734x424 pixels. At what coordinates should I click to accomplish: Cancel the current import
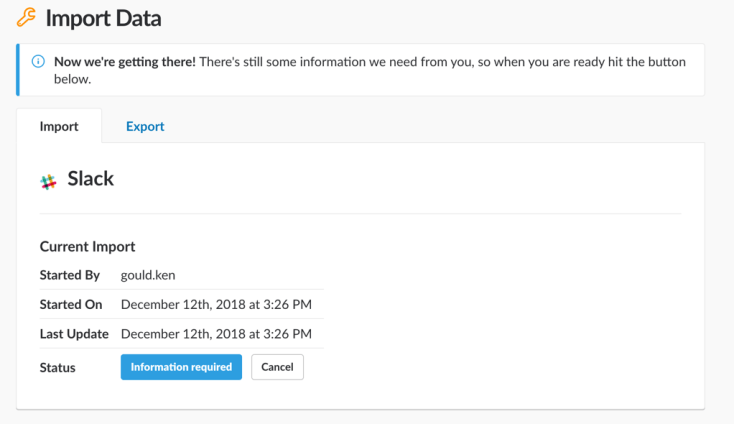(x=277, y=367)
